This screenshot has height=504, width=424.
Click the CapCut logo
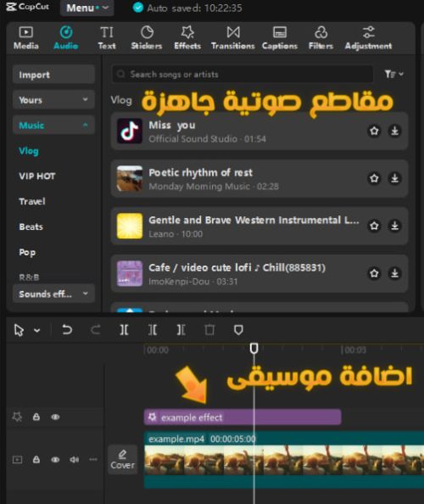click(28, 7)
